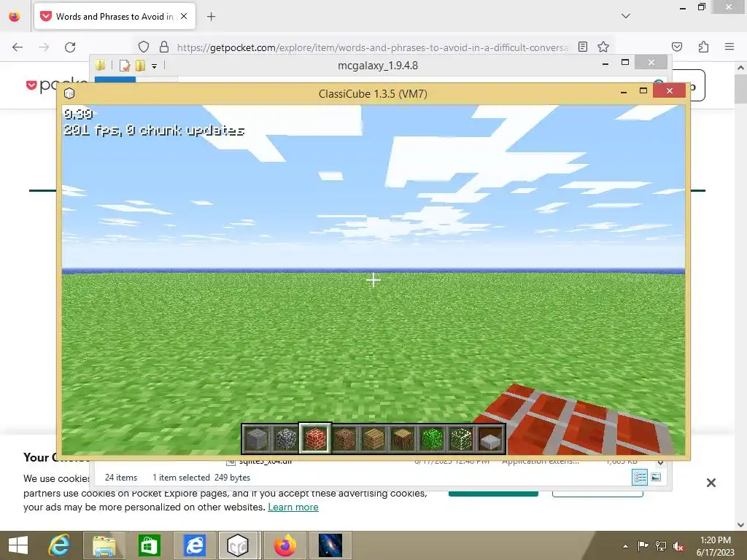
Task: Switch Explorer to large thumbnails view
Action: pyautogui.click(x=656, y=477)
